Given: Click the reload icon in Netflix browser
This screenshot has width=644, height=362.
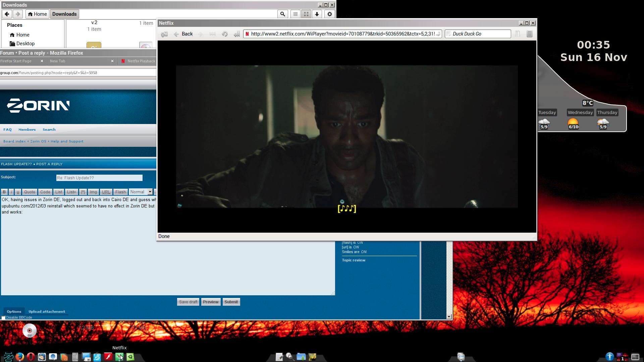Looking at the screenshot, I should pyautogui.click(x=225, y=34).
